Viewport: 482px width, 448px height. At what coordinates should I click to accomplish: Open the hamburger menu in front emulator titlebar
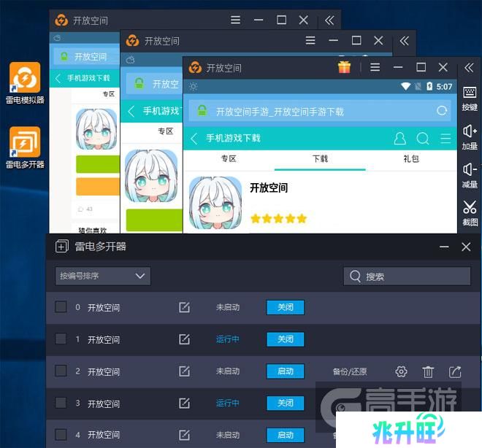(x=375, y=67)
